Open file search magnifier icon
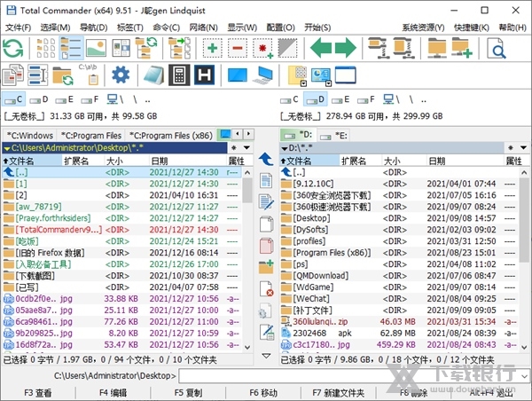This screenshot has width=532, height=401. pos(496,48)
